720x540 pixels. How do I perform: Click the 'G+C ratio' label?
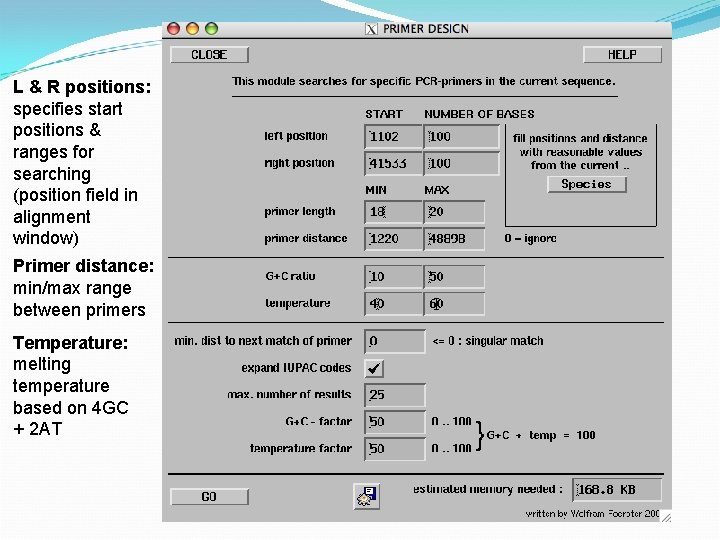pyautogui.click(x=290, y=276)
